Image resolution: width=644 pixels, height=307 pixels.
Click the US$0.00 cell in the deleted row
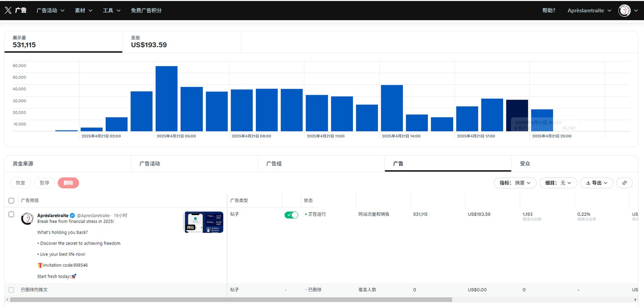[x=477, y=290]
